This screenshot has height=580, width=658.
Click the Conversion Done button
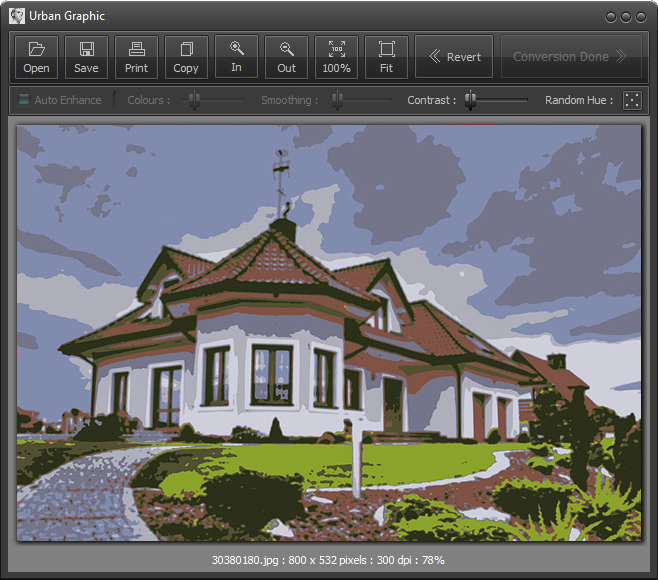tap(569, 57)
